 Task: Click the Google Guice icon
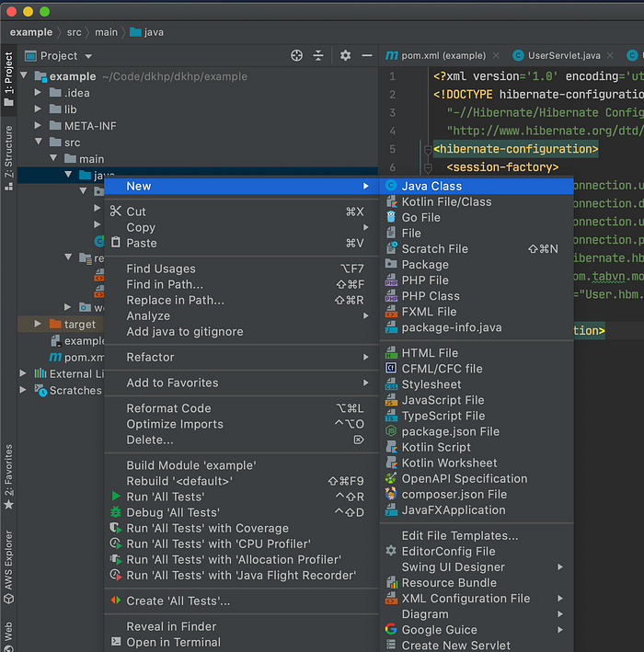(x=391, y=629)
